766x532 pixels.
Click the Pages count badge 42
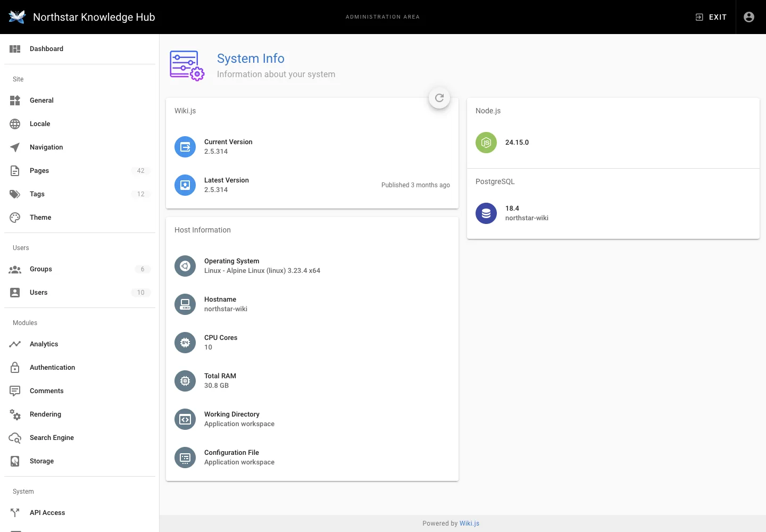pos(141,171)
